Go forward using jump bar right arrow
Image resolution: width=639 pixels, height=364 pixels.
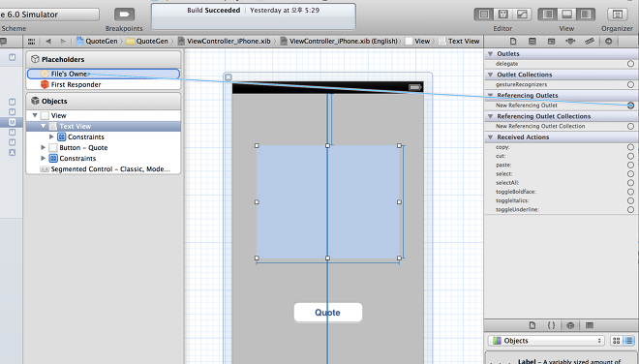click(x=63, y=42)
